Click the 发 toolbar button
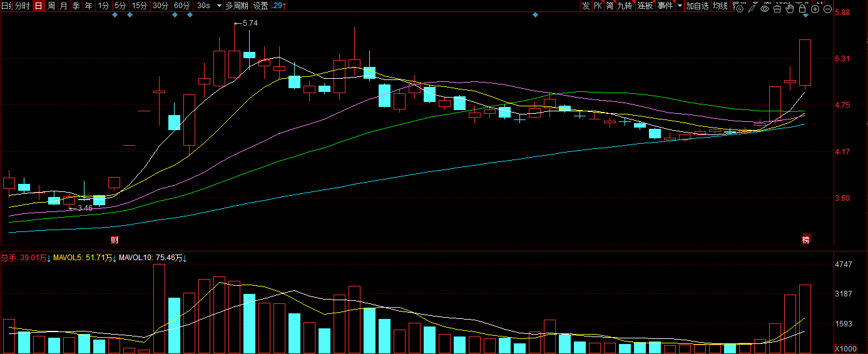Viewport: 868px width, 354px height. point(585,6)
